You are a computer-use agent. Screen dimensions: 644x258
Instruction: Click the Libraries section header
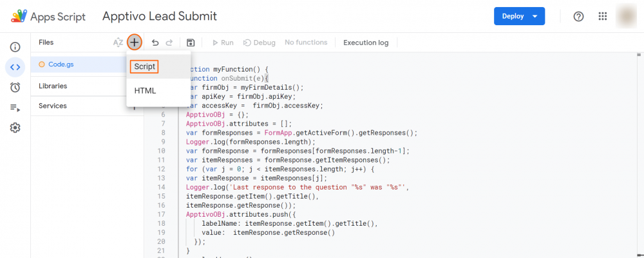(53, 86)
